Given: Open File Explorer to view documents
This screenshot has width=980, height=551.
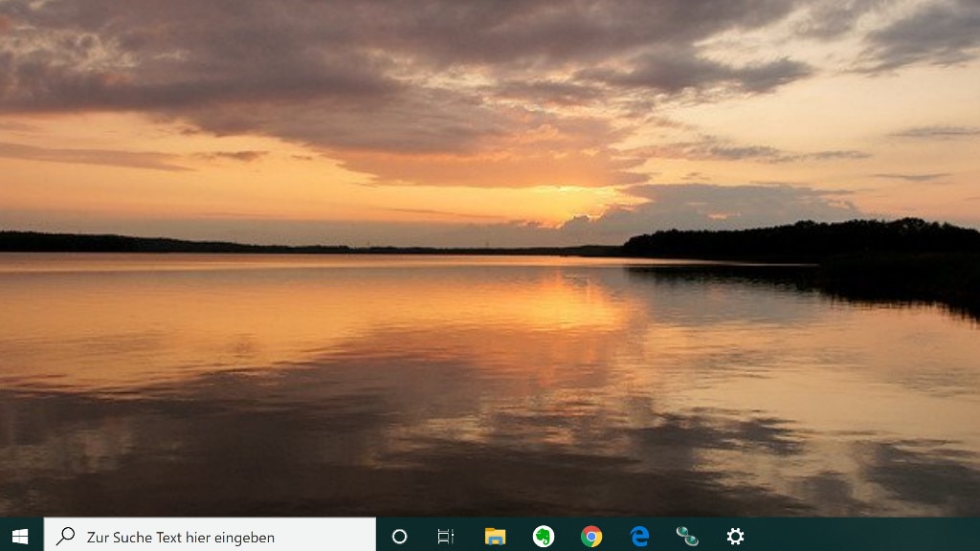Looking at the screenshot, I should pos(494,537).
